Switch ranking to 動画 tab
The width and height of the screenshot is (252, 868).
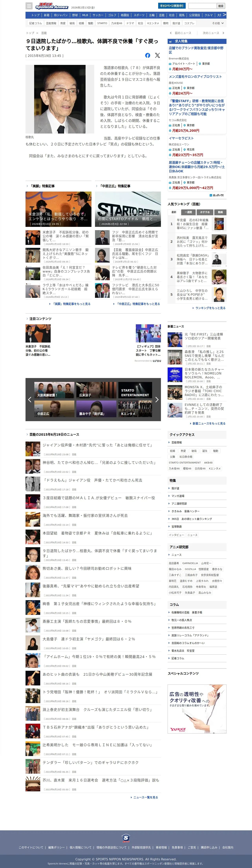pyautogui.click(x=220, y=212)
